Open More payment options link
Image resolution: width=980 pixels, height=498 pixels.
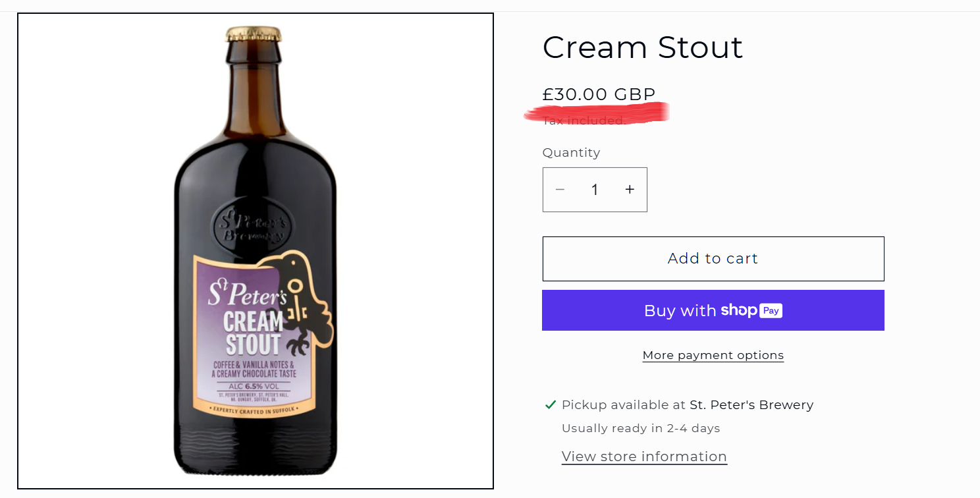713,355
